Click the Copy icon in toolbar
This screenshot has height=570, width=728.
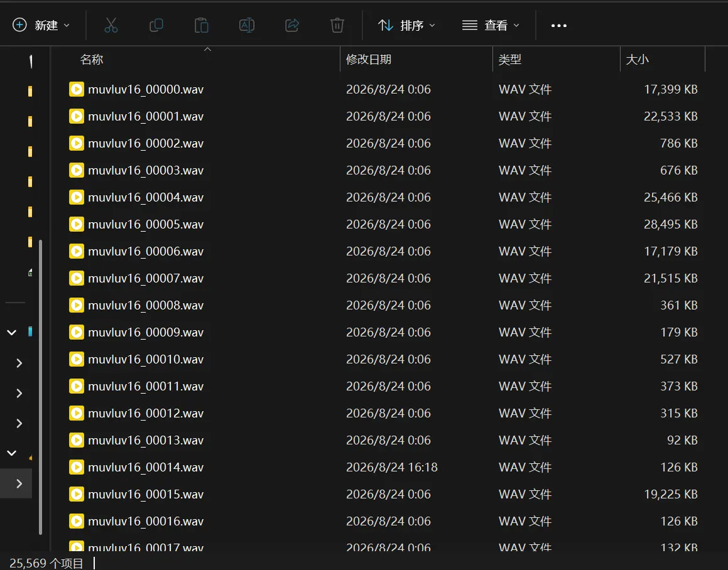156,25
